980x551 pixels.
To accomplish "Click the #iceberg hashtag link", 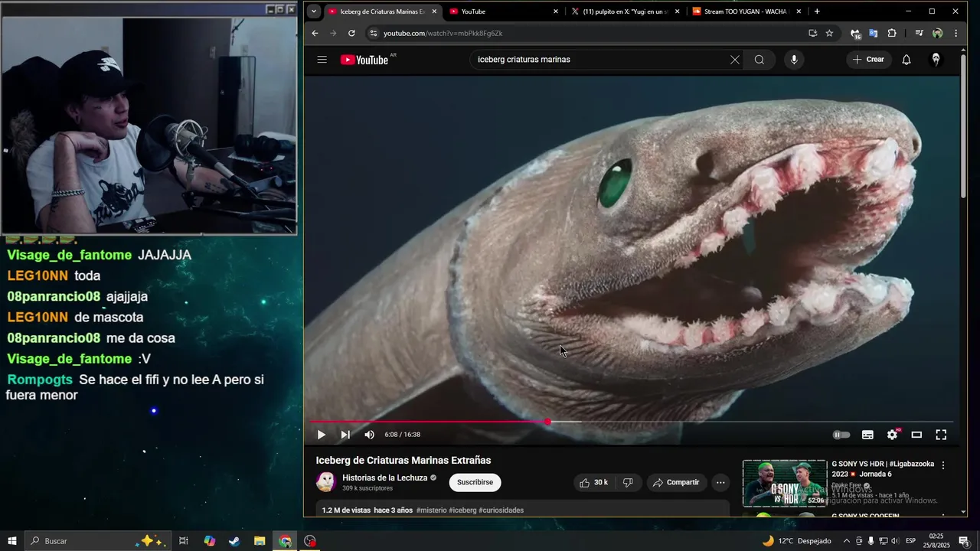I will click(462, 510).
